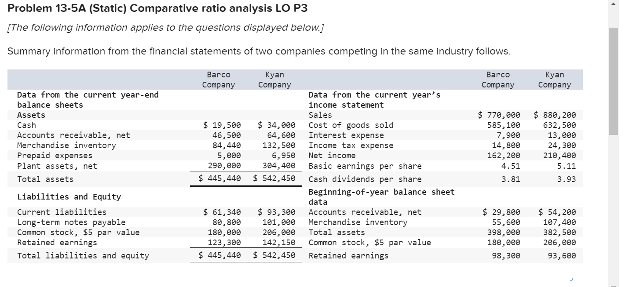
Task: Click the Total assets label in the balance sheet
Action: click(45, 179)
